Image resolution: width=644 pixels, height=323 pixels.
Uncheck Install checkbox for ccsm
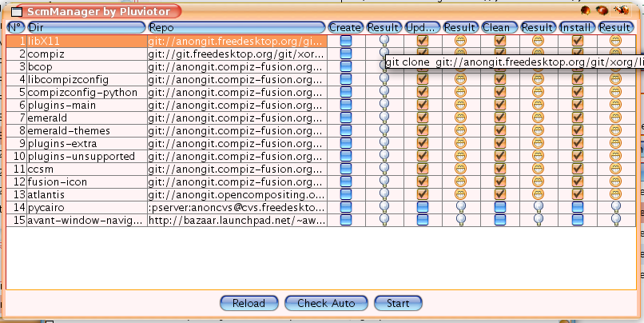578,169
